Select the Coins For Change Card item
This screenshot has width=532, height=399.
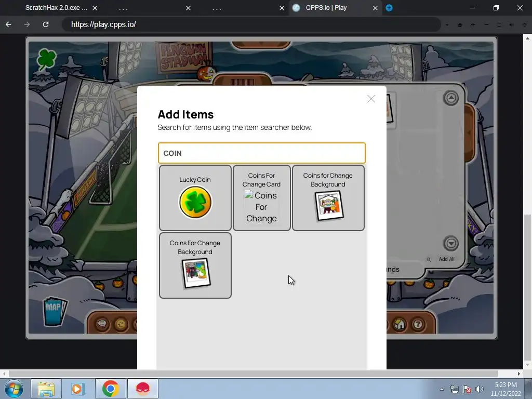point(262,198)
